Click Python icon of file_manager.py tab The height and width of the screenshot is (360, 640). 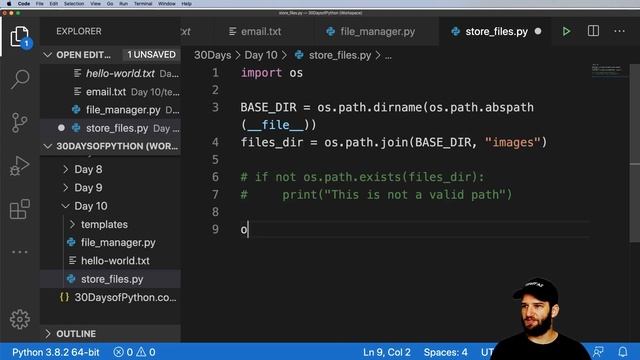(x=330, y=31)
